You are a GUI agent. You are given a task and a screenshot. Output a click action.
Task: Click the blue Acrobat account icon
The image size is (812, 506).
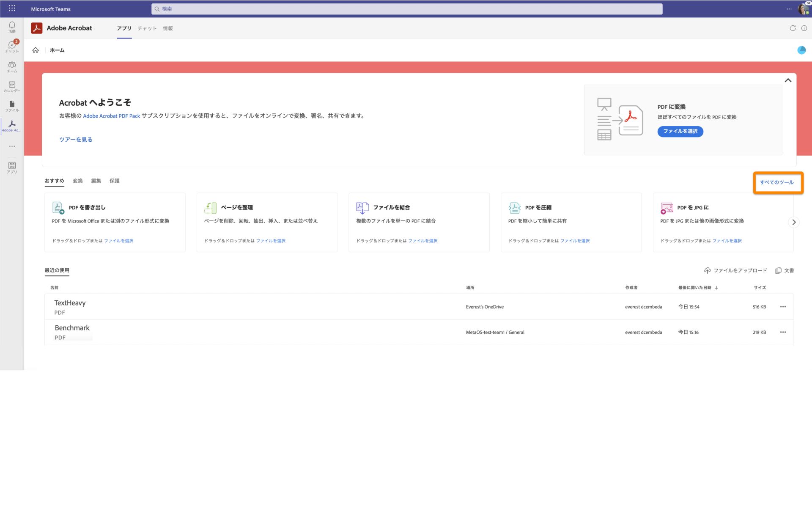point(801,50)
